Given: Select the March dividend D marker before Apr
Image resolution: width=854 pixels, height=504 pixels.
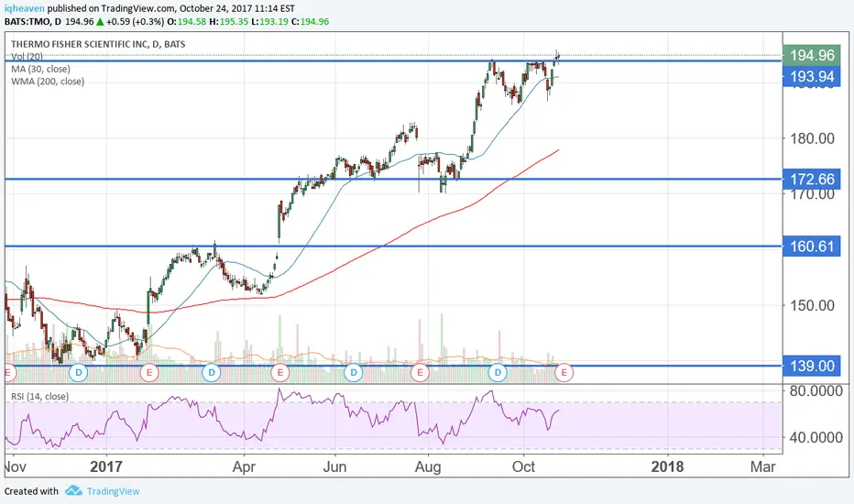Looking at the screenshot, I should pos(212,373).
